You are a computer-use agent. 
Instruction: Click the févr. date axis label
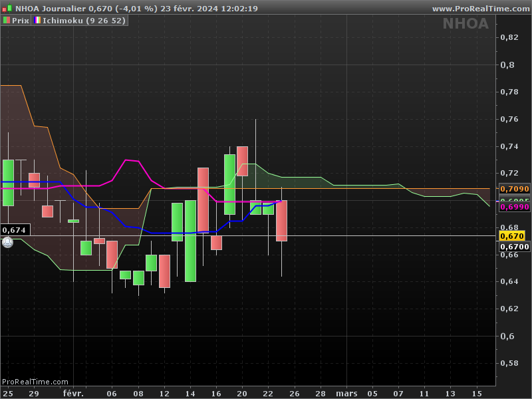tap(73, 394)
